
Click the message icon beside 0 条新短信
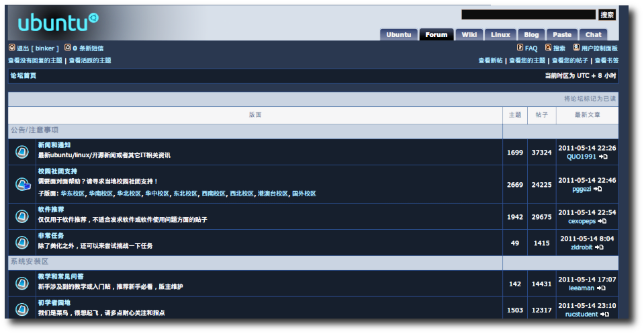[68, 48]
